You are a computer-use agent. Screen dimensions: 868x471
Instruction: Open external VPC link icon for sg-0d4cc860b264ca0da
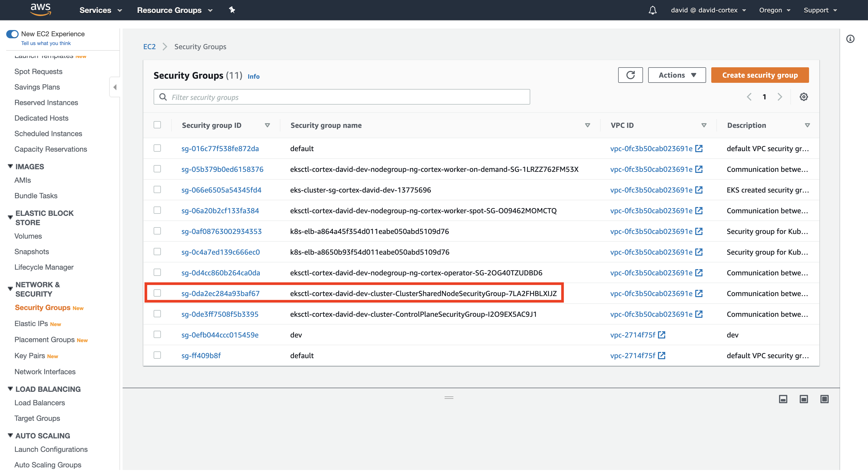coord(699,273)
